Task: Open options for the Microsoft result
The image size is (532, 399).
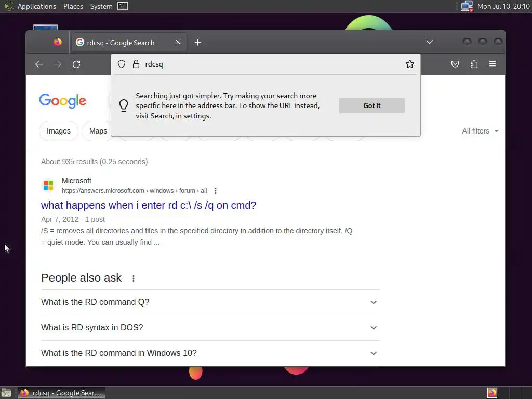Action: (216, 191)
